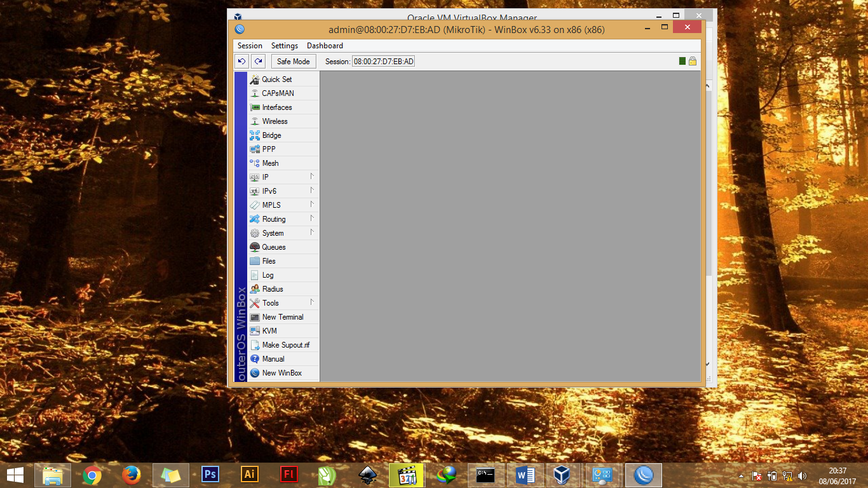The height and width of the screenshot is (488, 868).
Task: Expand the Routing submenu arrow
Action: (x=312, y=218)
